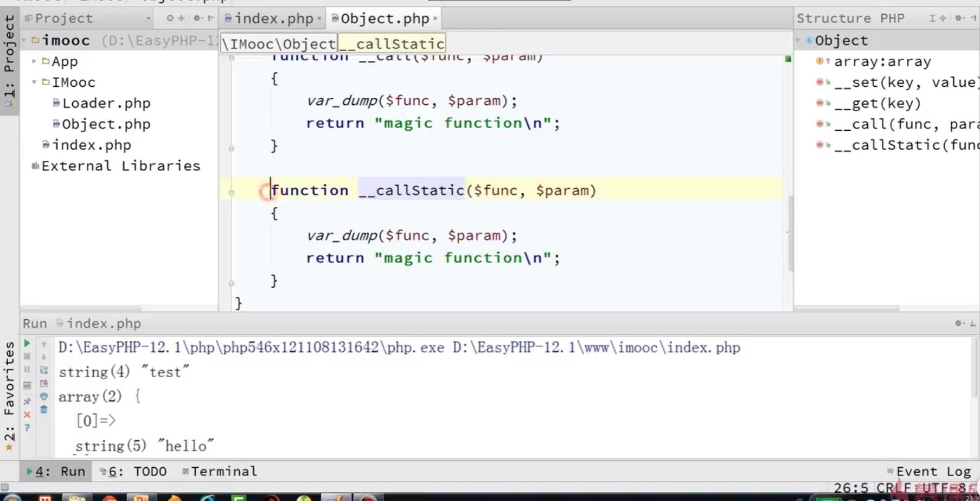Fold the __callStatic function in editor gutter
Viewport: 980px width, 501px height.
tap(232, 193)
